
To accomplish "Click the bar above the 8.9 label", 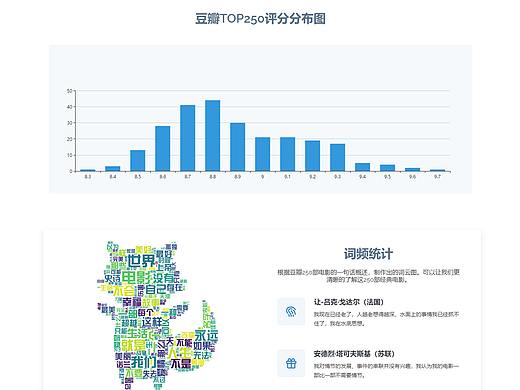I will pos(238,147).
